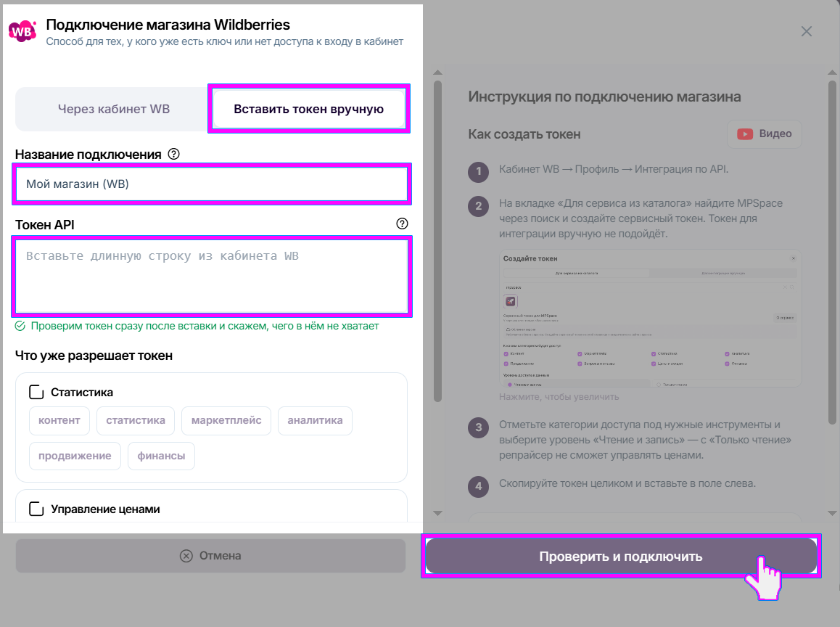The height and width of the screenshot is (627, 840).
Task: Click subtitle Способ для тех, у кого уже есть ключ
Action: (224, 42)
